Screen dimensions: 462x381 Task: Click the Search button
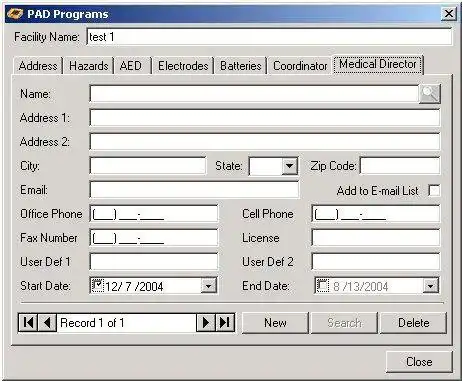pos(344,323)
